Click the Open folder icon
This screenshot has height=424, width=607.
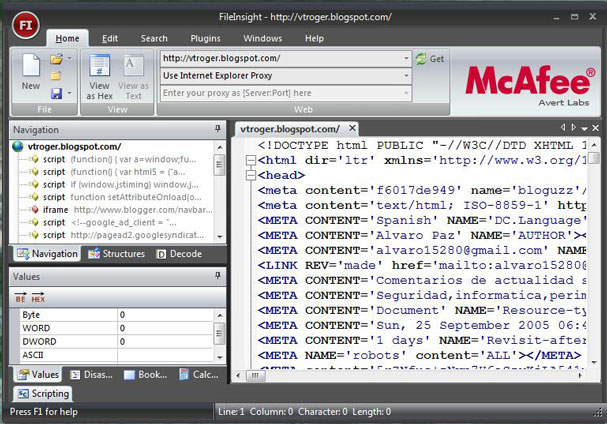point(57,59)
